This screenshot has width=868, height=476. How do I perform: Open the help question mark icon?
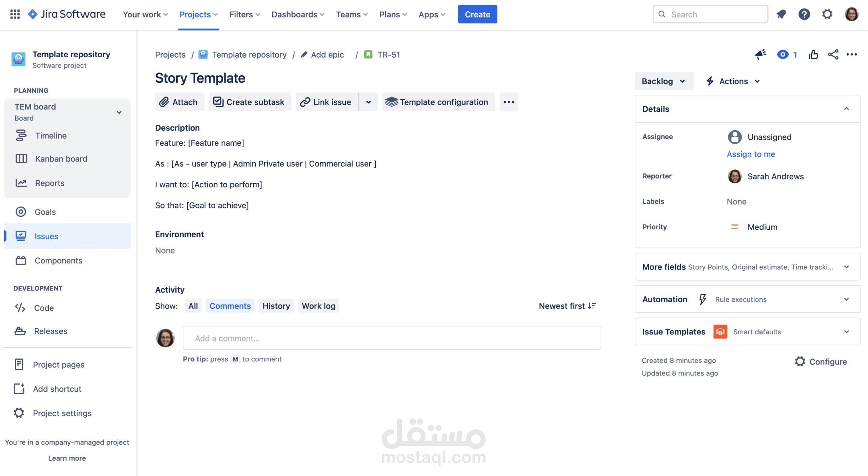click(x=804, y=15)
